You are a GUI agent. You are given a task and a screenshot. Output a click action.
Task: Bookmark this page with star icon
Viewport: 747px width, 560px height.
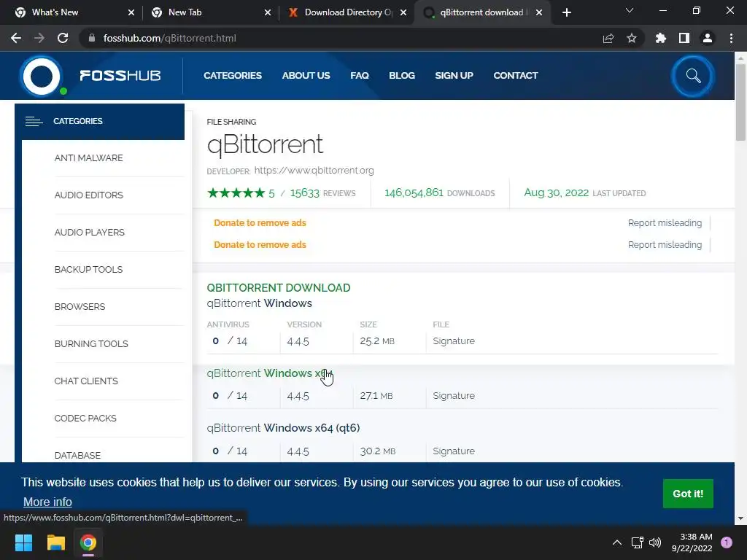tap(632, 38)
